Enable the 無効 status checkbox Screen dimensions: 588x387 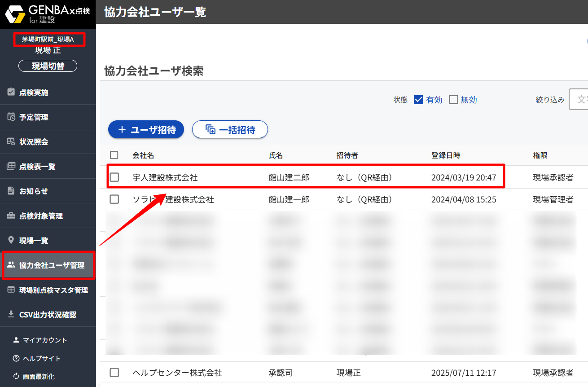click(453, 100)
